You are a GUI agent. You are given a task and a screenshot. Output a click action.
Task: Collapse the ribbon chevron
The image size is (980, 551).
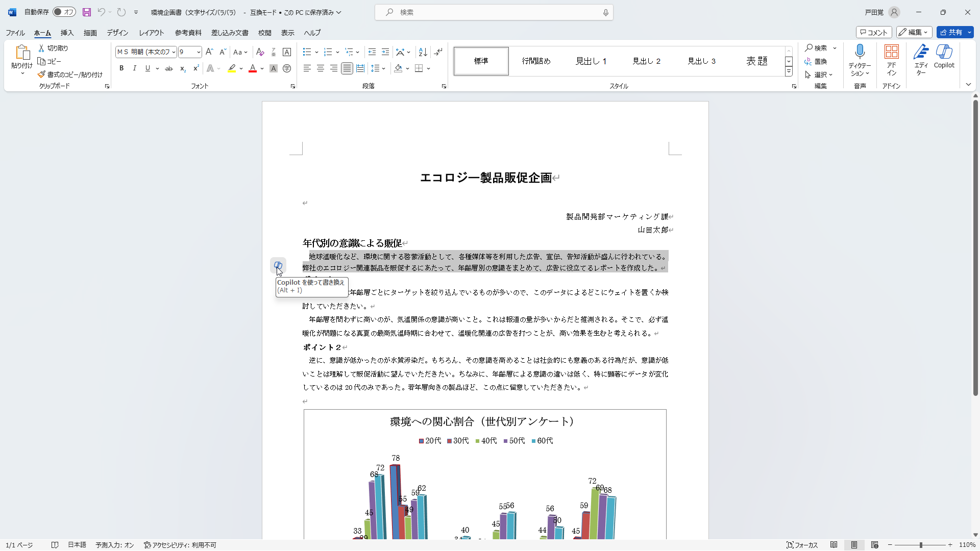point(968,85)
